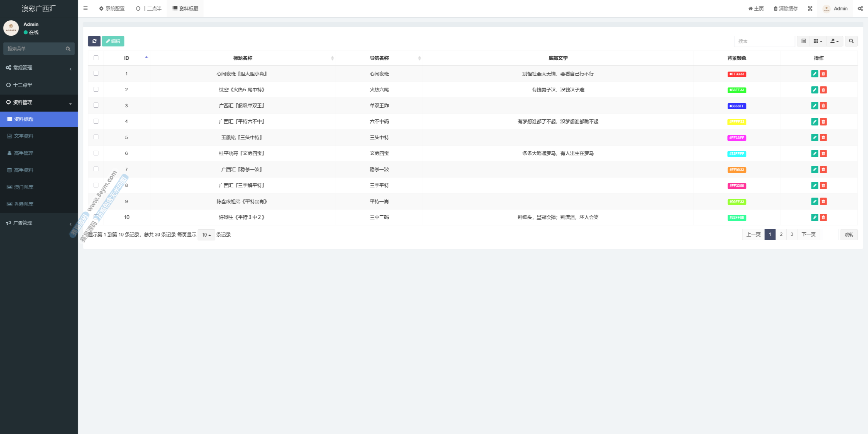Screen dimensions: 868x434
Task: Open the columns visibility dropdown
Action: point(818,41)
